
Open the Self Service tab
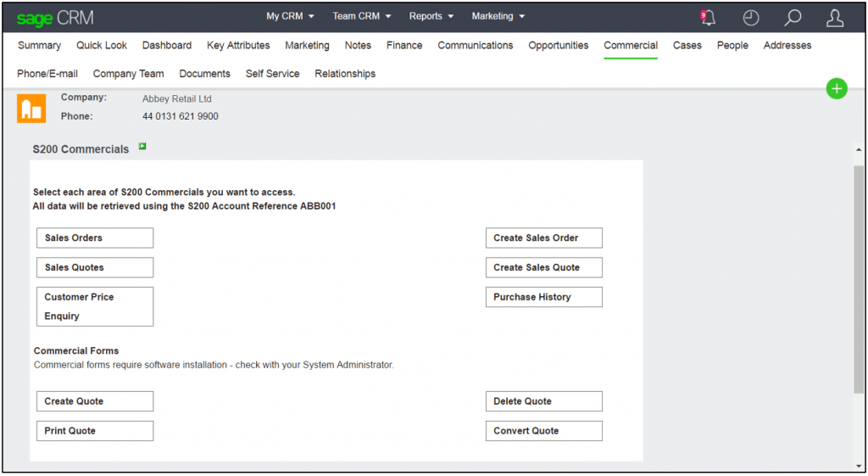point(272,74)
